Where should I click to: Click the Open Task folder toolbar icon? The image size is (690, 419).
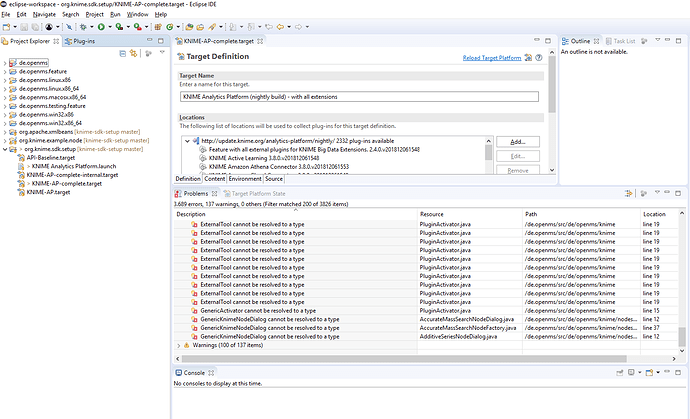point(200,27)
